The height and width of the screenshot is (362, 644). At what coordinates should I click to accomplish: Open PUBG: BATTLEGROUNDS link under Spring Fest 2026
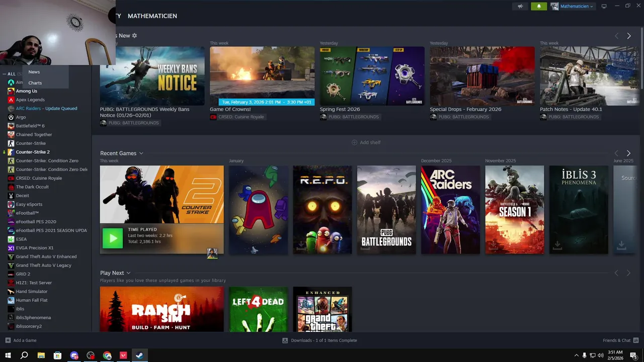click(x=354, y=117)
